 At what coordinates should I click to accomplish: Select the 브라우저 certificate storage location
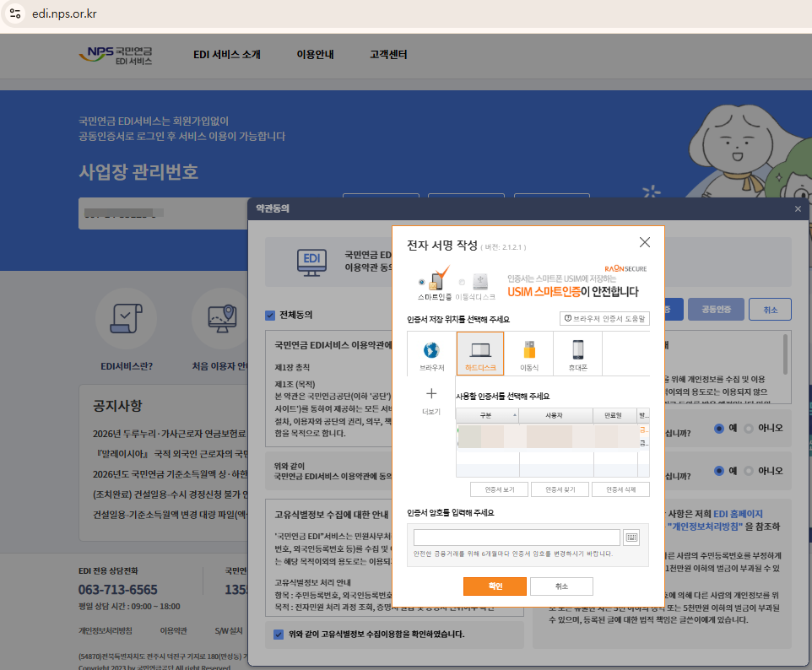[x=431, y=354]
